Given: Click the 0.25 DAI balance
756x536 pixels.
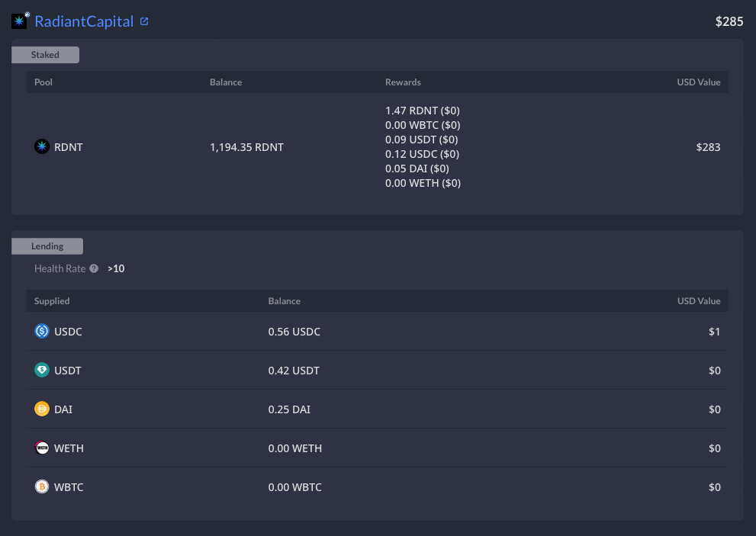Looking at the screenshot, I should (289, 409).
